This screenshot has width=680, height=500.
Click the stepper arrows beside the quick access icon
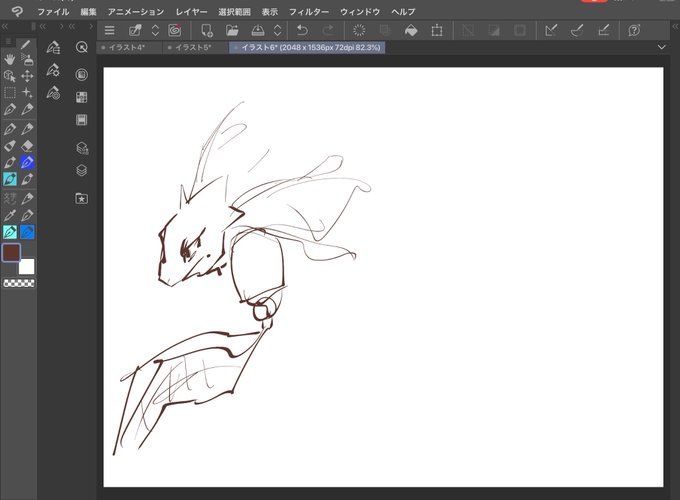pyautogui.click(x=155, y=30)
